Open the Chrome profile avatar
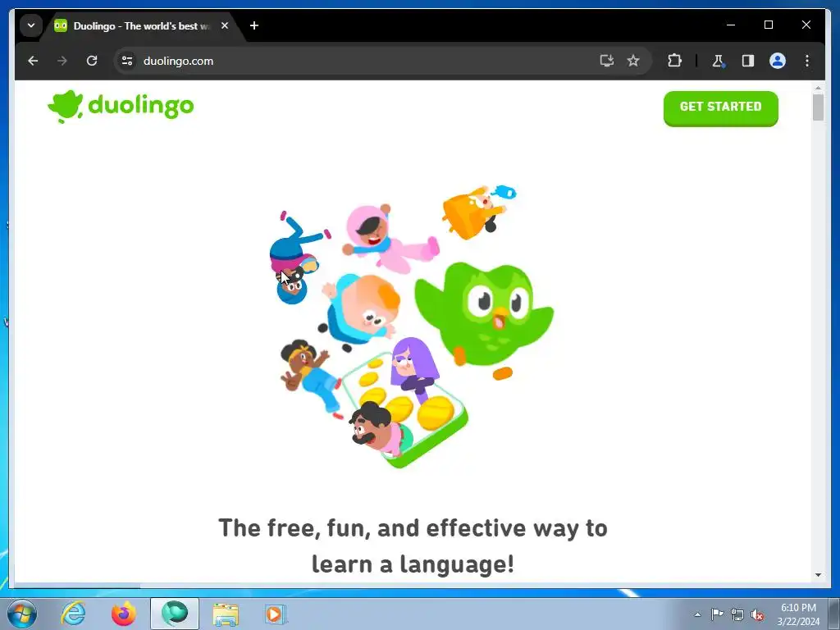 pos(778,61)
